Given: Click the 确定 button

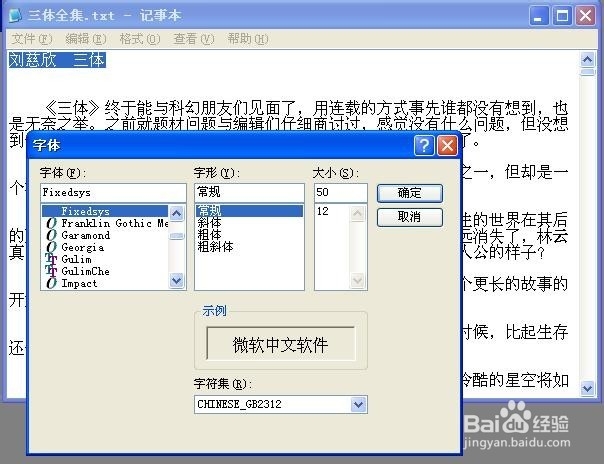Looking at the screenshot, I should click(x=410, y=193).
